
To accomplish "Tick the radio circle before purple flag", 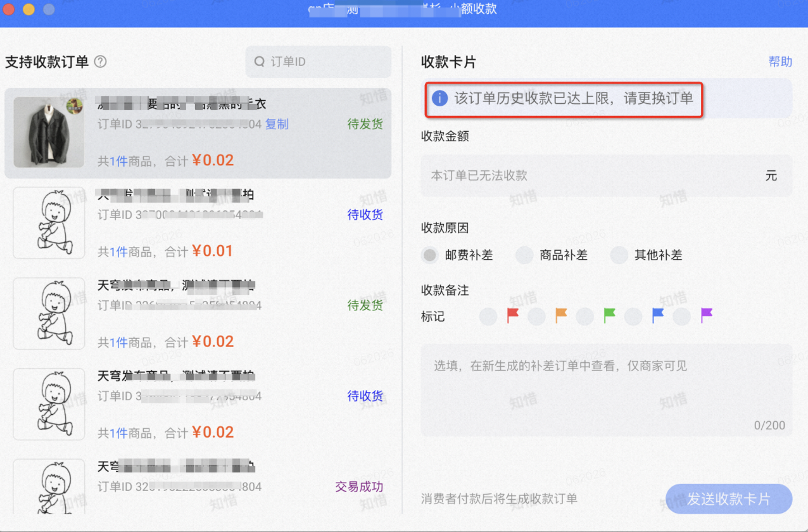I will [x=681, y=316].
